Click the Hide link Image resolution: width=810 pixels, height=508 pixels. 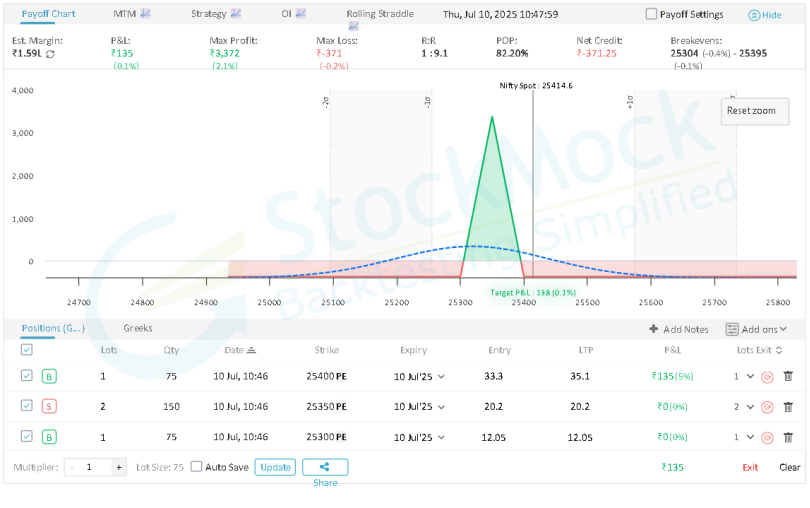click(x=772, y=16)
